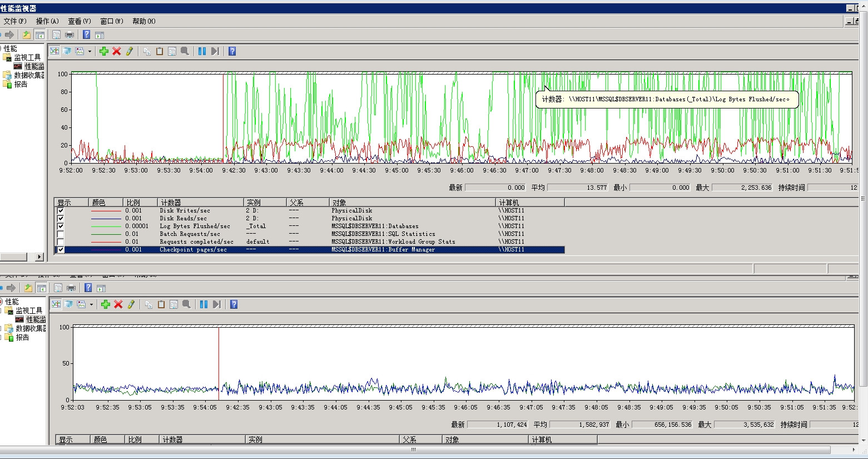Sort by 比例 column header in upper counter list
The height and width of the screenshot is (459, 868).
pos(140,203)
